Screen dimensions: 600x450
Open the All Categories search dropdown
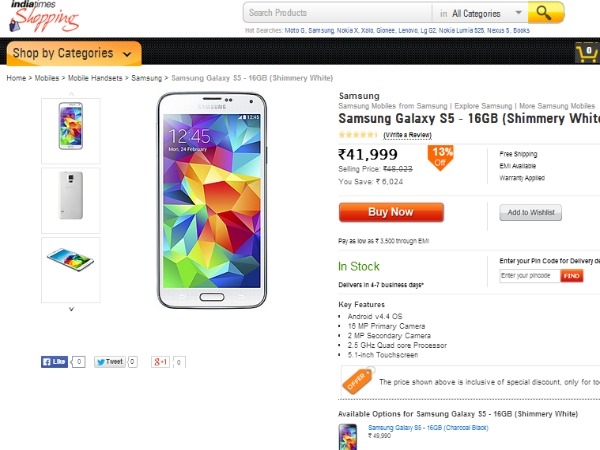(x=480, y=13)
